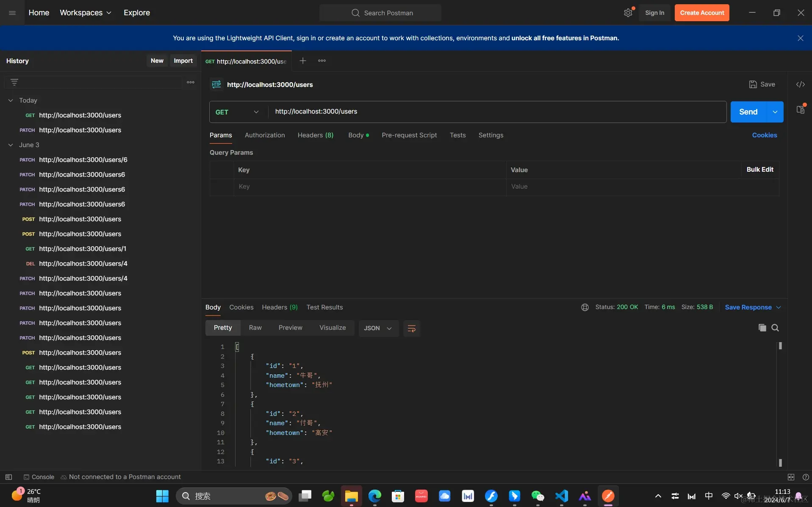Click the Send button
This screenshot has height=507, width=812.
coord(748,112)
